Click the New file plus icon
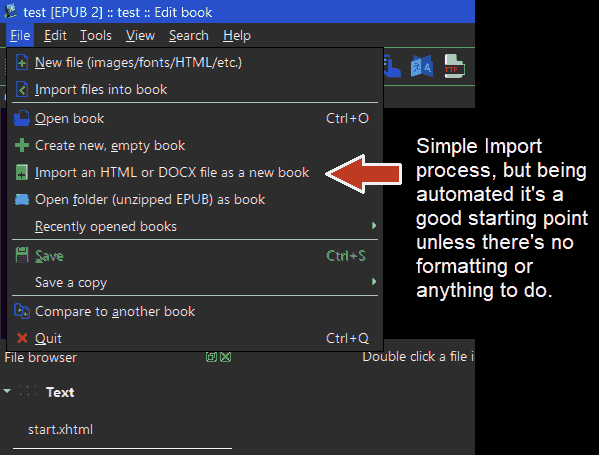This screenshot has width=599, height=455. pyautogui.click(x=22, y=63)
